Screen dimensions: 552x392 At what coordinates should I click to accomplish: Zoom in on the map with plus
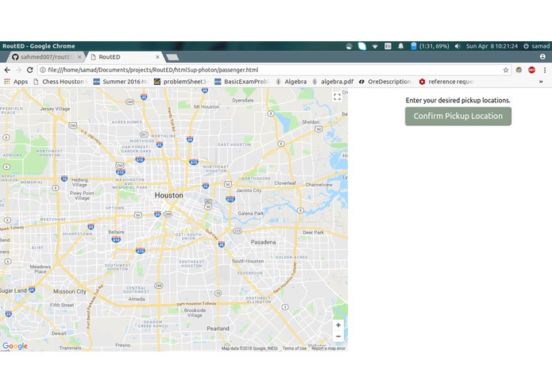pyautogui.click(x=338, y=325)
